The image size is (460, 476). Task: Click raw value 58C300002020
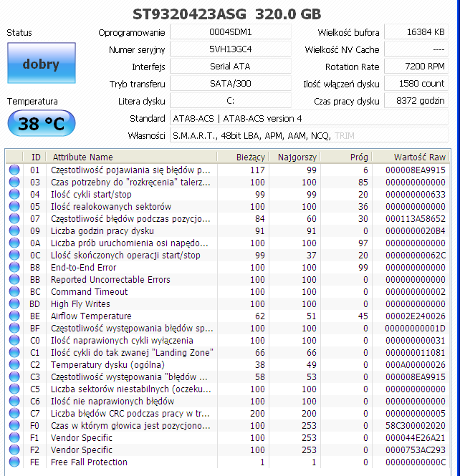(416, 426)
